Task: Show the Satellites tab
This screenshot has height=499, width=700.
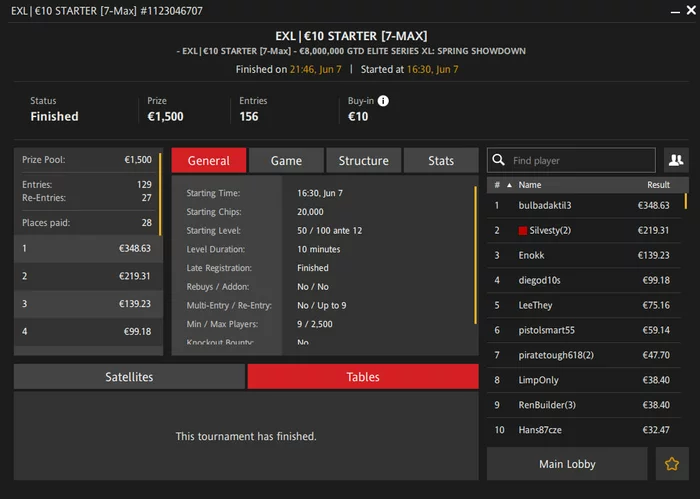Action: (x=129, y=377)
